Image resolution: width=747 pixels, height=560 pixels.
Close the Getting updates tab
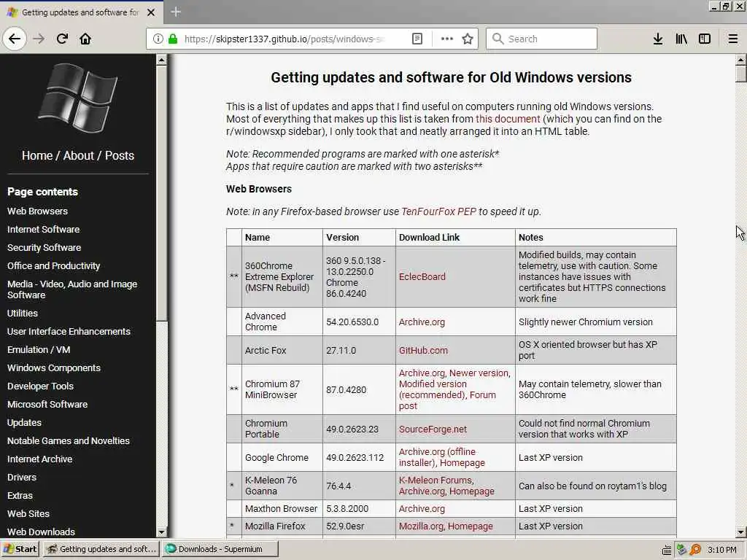[x=151, y=12]
